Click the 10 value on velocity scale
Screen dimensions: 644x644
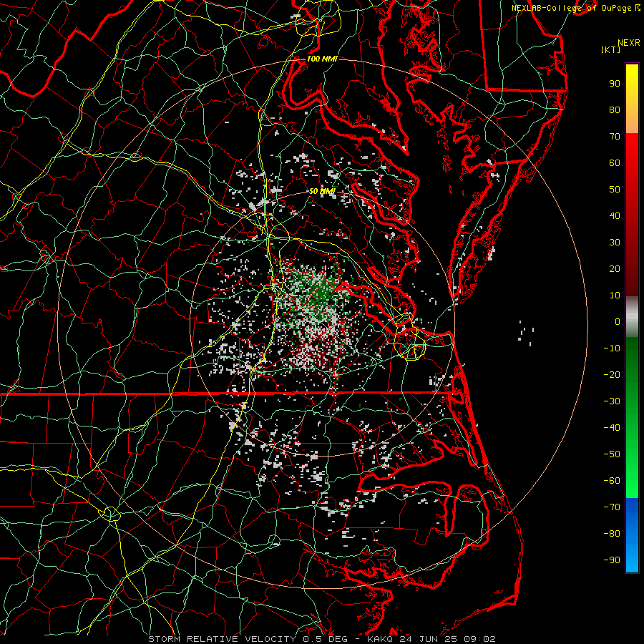[x=615, y=296]
